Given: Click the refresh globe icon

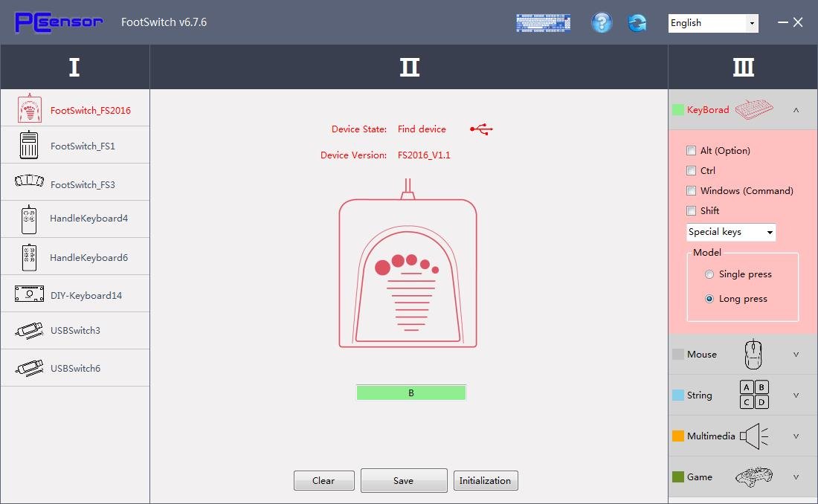Looking at the screenshot, I should [x=637, y=23].
